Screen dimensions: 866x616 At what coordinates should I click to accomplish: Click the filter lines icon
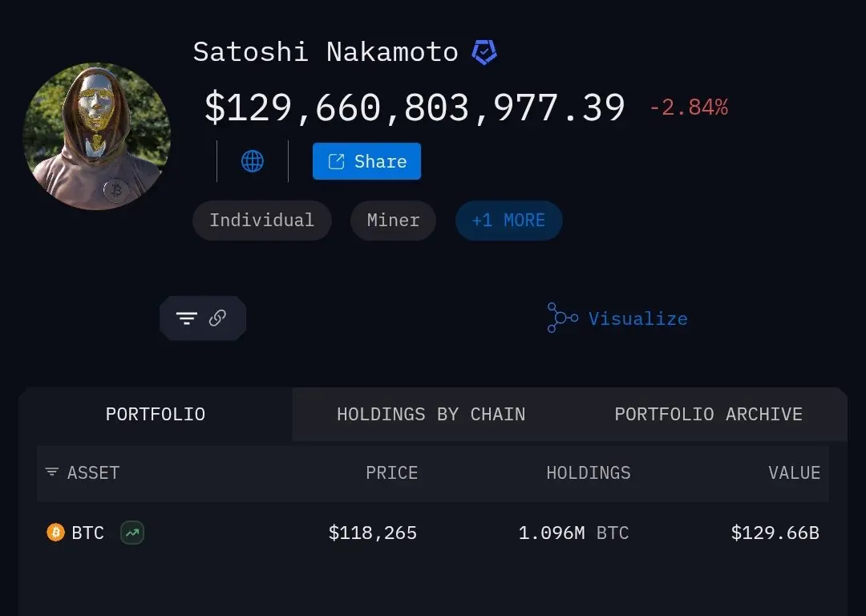pyautogui.click(x=187, y=318)
